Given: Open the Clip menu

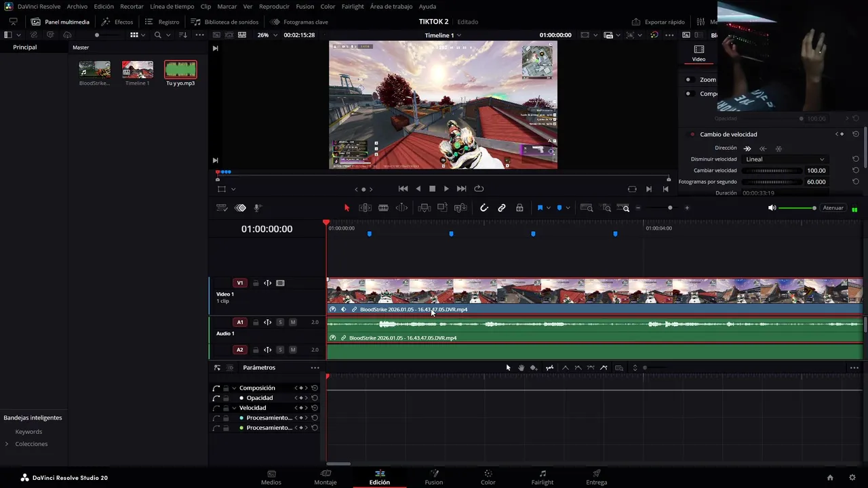Looking at the screenshot, I should pos(205,6).
